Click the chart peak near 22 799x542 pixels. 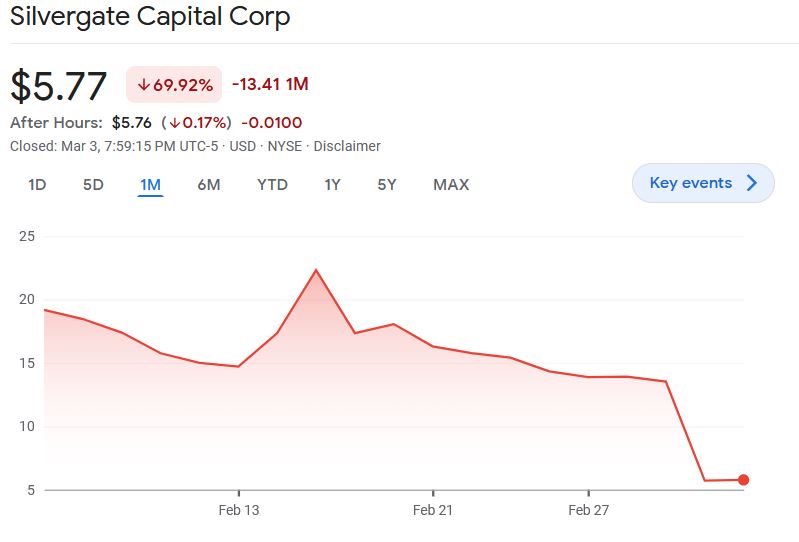coord(316,270)
